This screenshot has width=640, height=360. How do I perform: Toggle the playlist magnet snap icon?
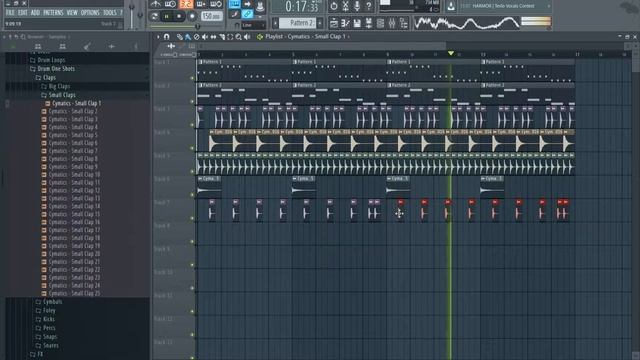(x=166, y=37)
